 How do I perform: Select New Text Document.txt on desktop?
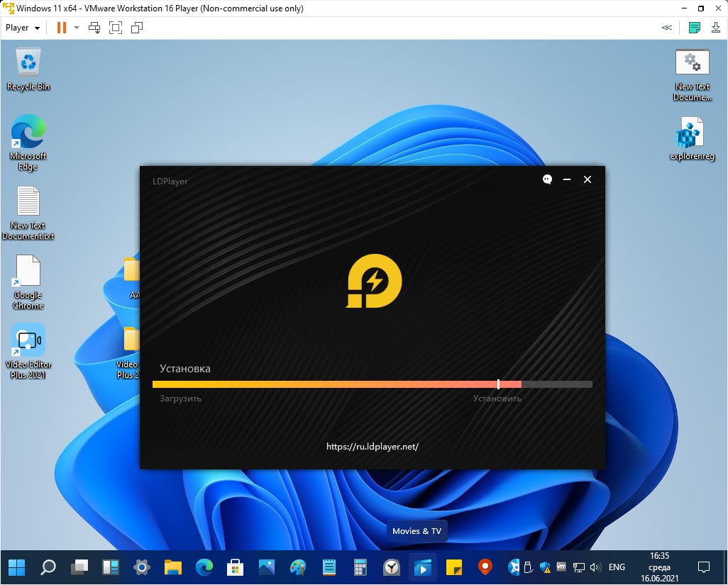coord(28,213)
